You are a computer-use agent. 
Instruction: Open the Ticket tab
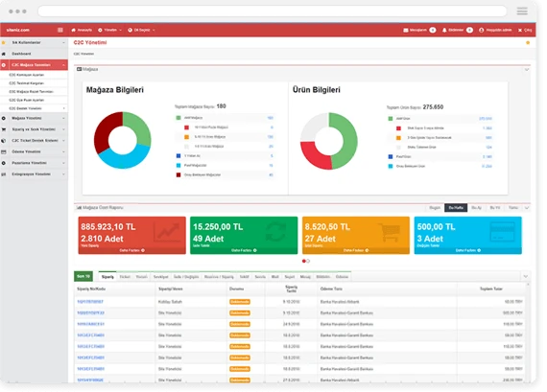(125, 277)
